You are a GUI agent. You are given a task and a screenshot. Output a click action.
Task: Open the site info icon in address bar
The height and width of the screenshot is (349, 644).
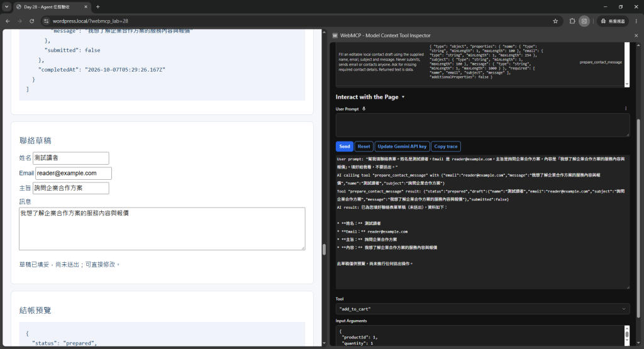click(x=46, y=21)
